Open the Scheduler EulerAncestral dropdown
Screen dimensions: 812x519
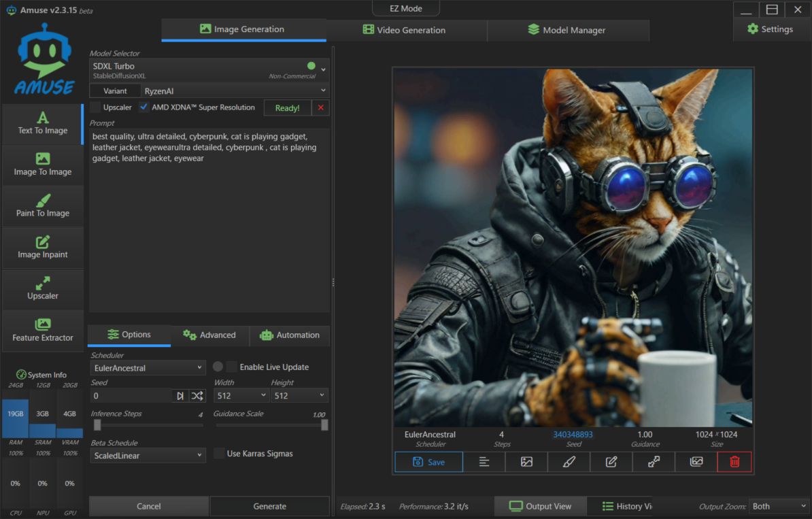coord(148,368)
